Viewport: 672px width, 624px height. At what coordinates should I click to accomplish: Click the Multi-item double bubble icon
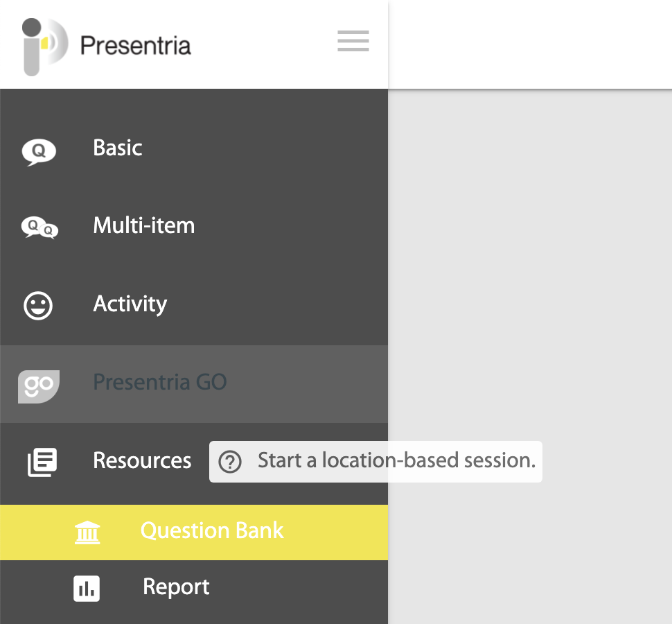coord(40,227)
